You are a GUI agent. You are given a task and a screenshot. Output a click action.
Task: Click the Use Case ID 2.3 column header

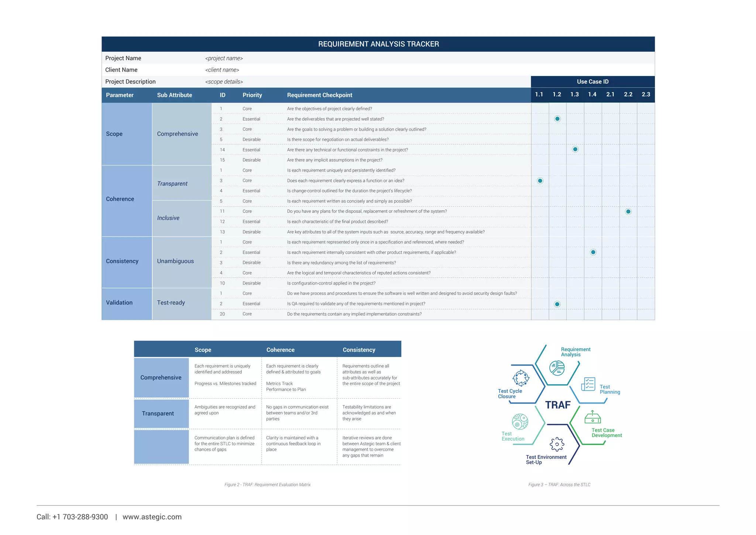coord(646,95)
